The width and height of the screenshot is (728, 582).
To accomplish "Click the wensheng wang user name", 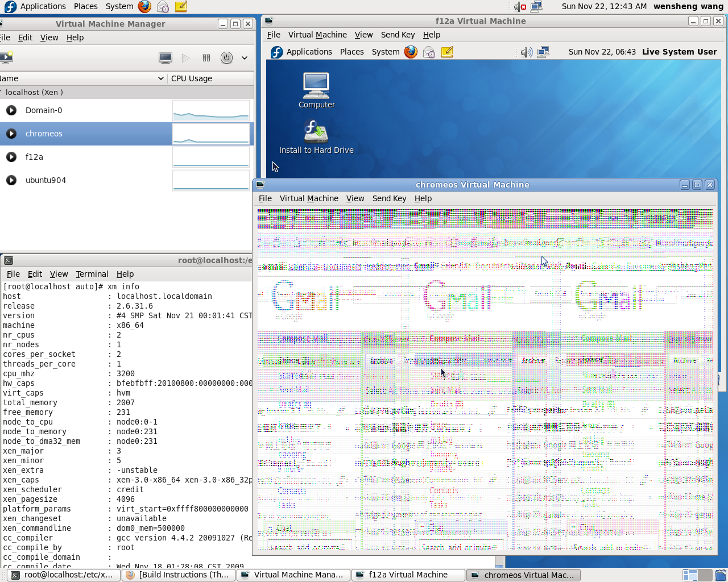I will point(688,6).
